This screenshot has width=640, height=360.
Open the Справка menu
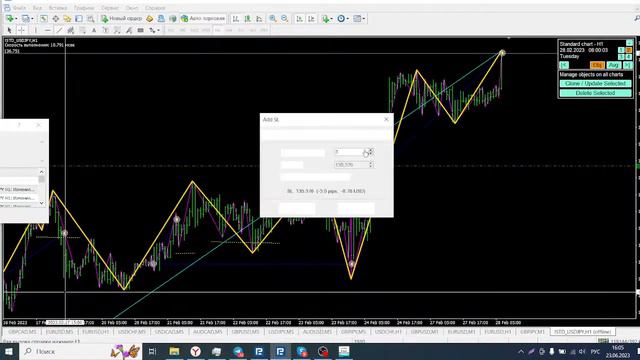pyautogui.click(x=155, y=8)
